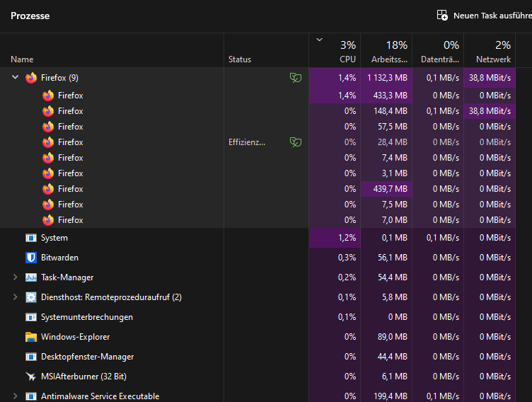
Task: Click the 1,2% CPU cell for System
Action: [335, 238]
